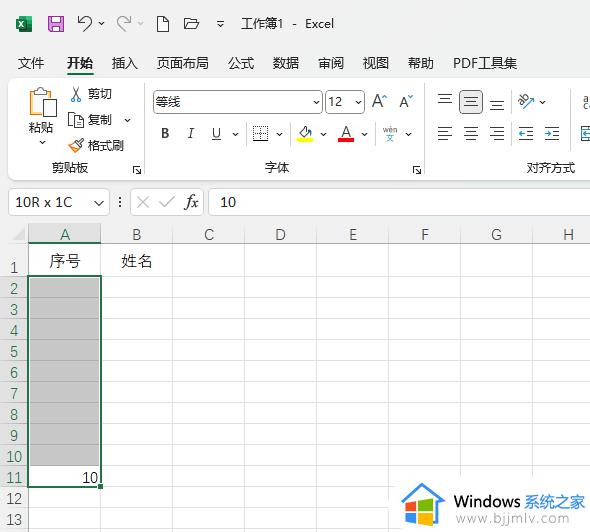Select cell containing 姓名
The width and height of the screenshot is (590, 532).
click(137, 260)
